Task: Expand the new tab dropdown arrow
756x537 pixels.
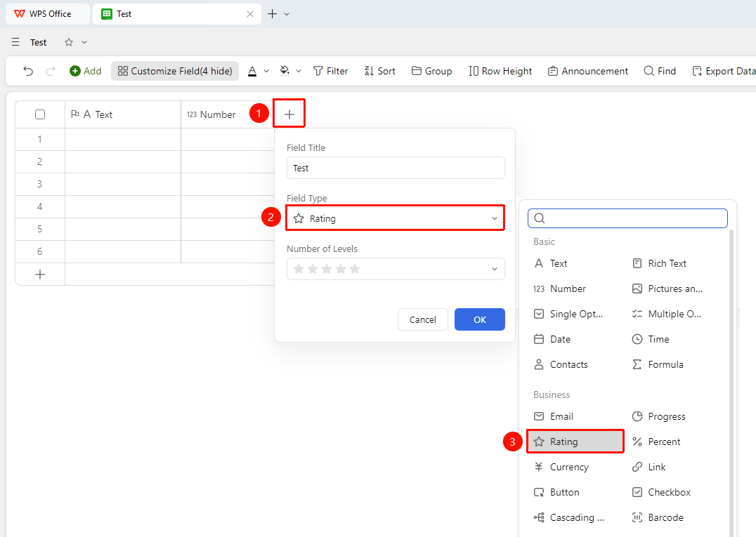Action: pyautogui.click(x=287, y=14)
